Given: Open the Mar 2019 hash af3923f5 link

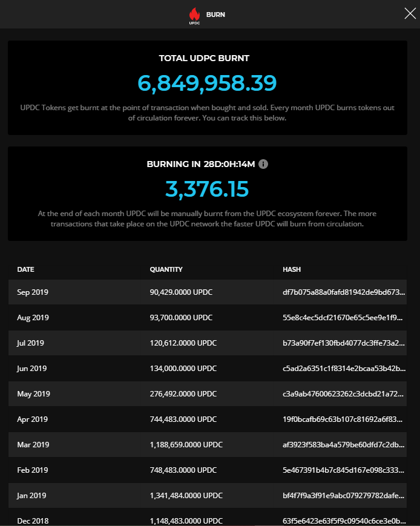Looking at the screenshot, I should coord(344,445).
